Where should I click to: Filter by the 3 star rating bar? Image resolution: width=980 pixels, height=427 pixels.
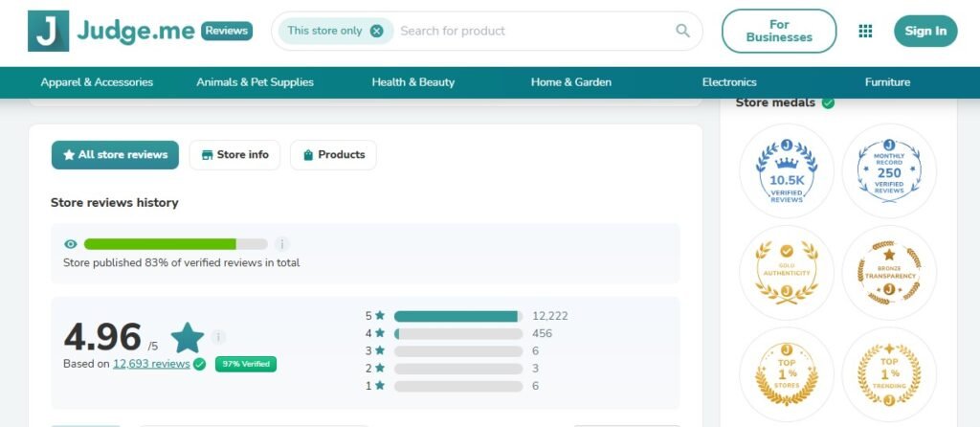(x=458, y=351)
